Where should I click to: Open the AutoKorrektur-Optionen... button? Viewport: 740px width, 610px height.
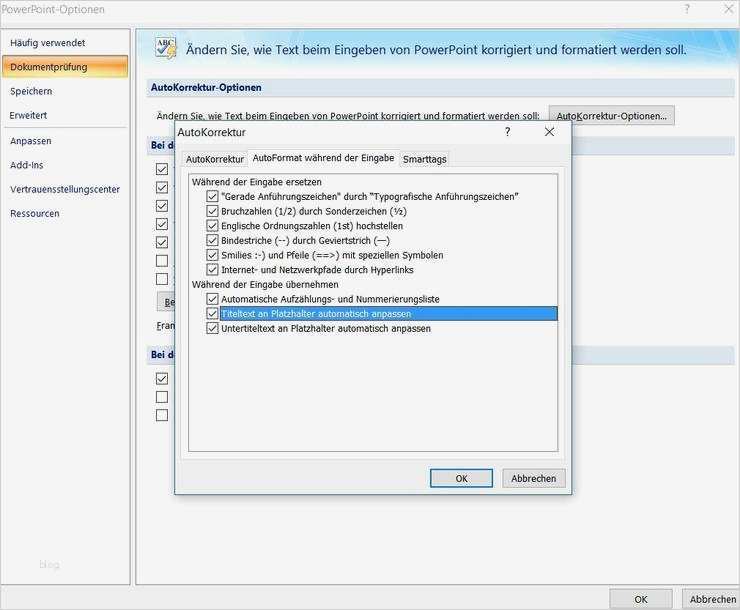[x=612, y=116]
